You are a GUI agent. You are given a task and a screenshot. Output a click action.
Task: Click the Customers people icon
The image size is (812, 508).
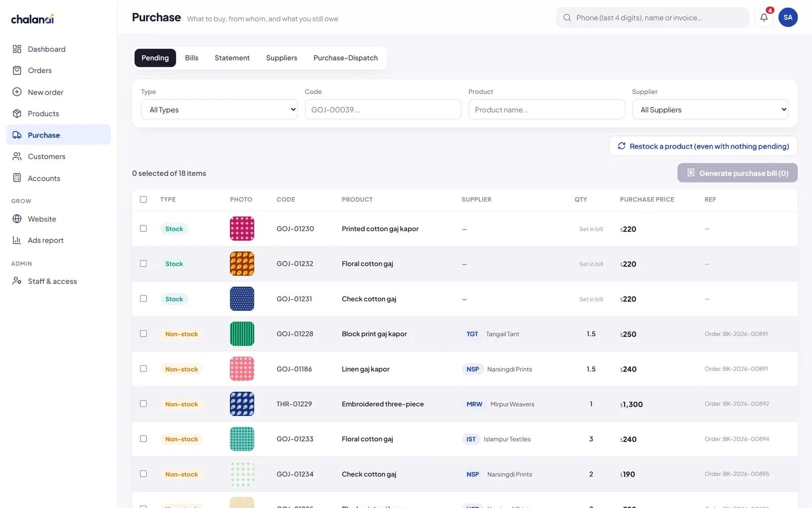coord(17,156)
